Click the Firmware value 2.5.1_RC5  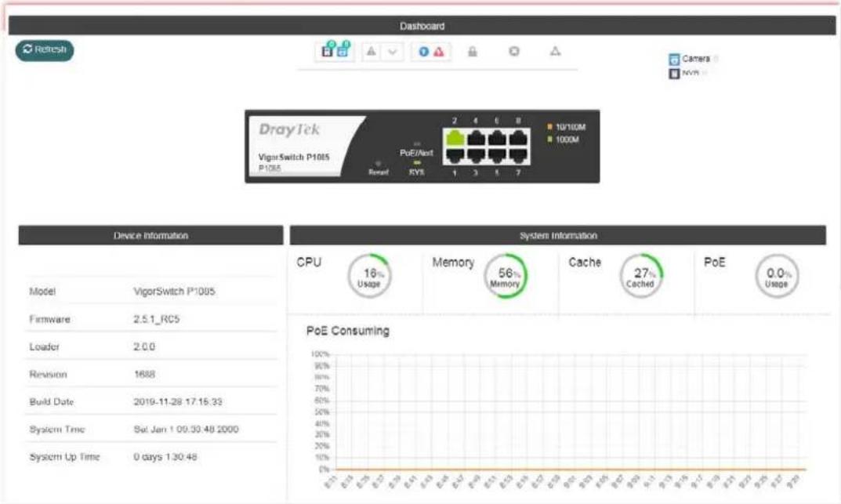tap(157, 319)
